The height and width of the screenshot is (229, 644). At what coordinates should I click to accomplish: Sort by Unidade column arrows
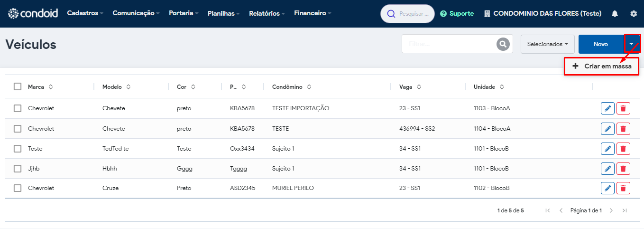pos(502,87)
